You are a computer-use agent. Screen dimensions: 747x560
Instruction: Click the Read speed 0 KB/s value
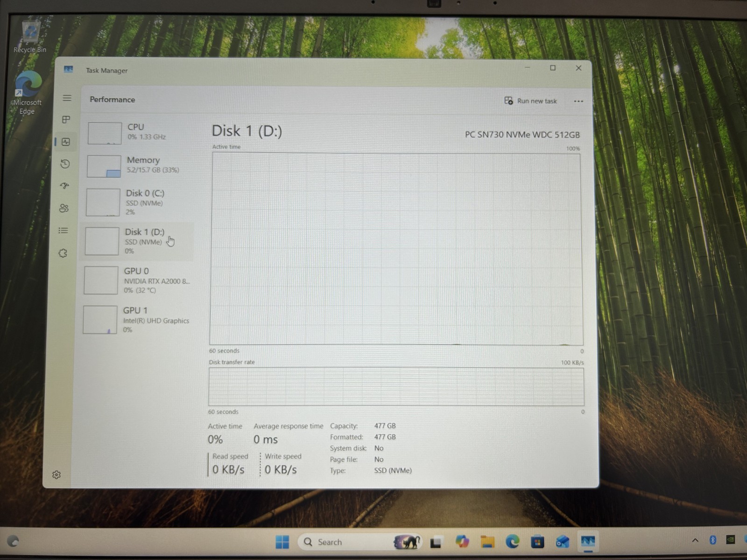(x=228, y=469)
